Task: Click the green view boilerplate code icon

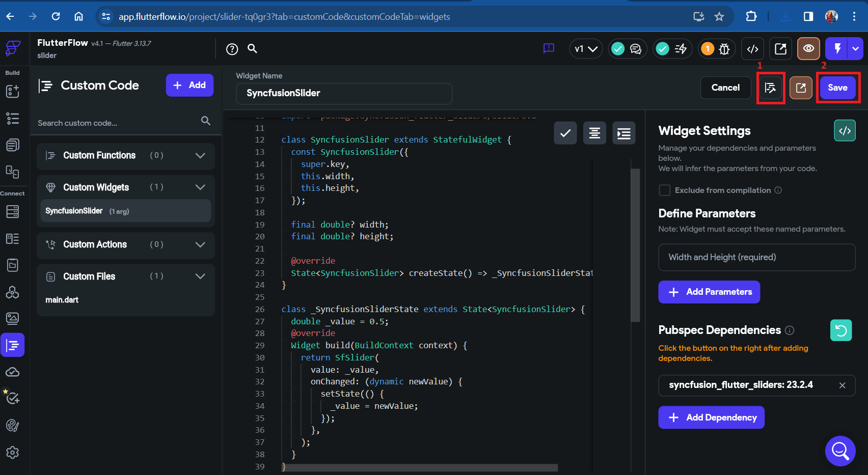Action: pos(845,131)
